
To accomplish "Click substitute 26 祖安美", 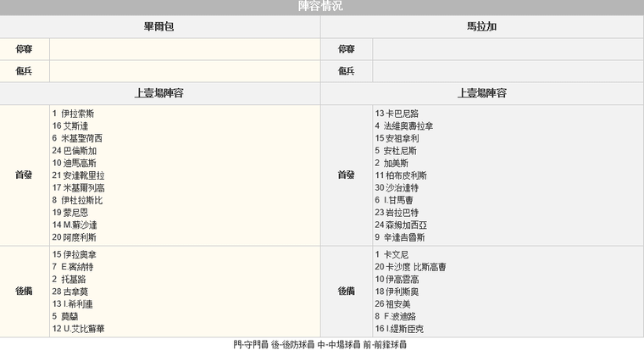I will click(x=392, y=304).
